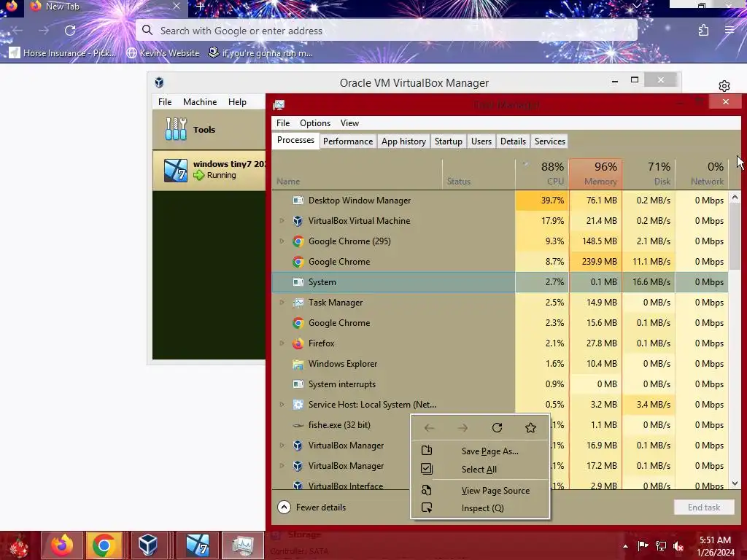This screenshot has height=560, width=747.
Task: Reload page from the context menu
Action: pos(497,427)
